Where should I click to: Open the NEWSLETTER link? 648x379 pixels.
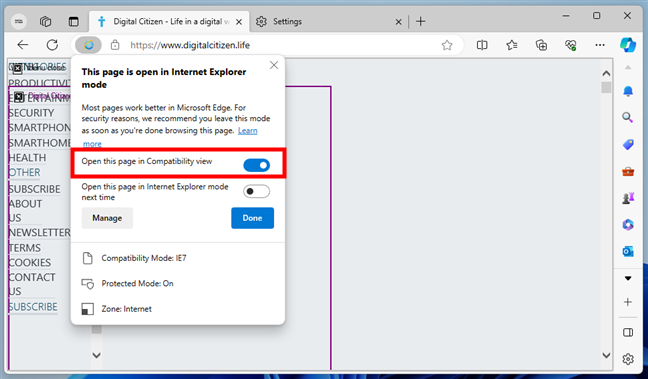tap(40, 233)
